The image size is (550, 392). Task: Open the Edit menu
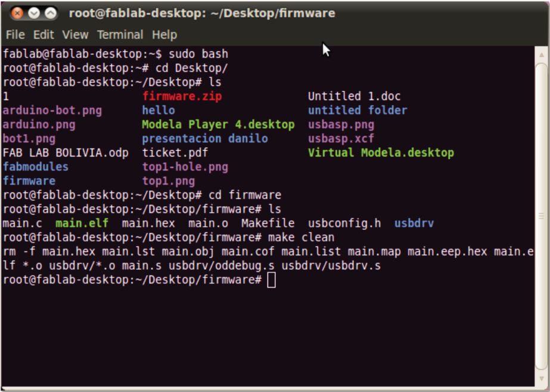(x=43, y=35)
